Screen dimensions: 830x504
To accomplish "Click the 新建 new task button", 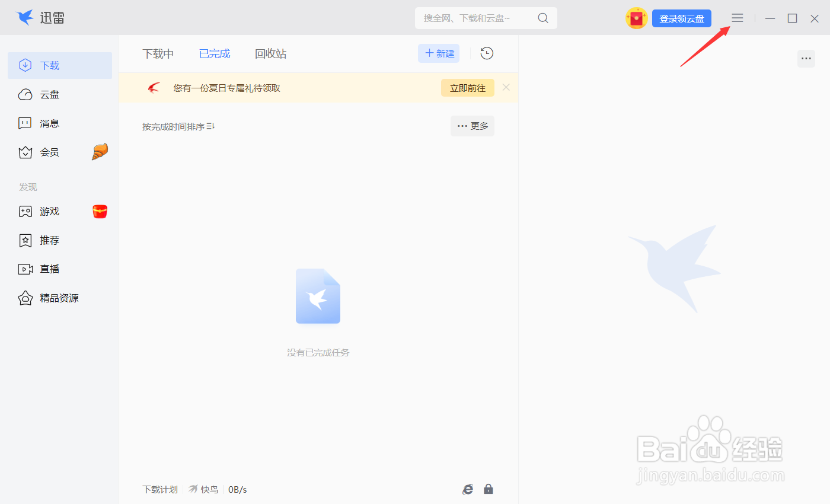I will click(x=439, y=53).
